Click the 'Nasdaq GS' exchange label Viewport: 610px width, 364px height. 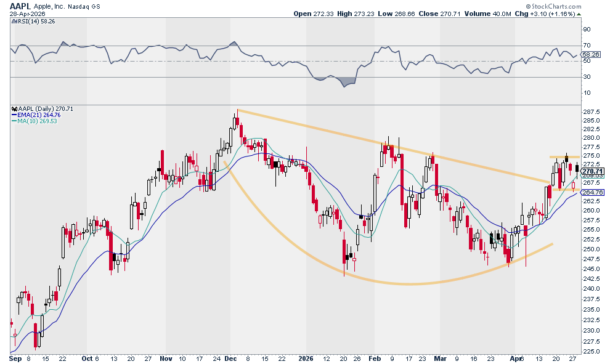pos(84,7)
